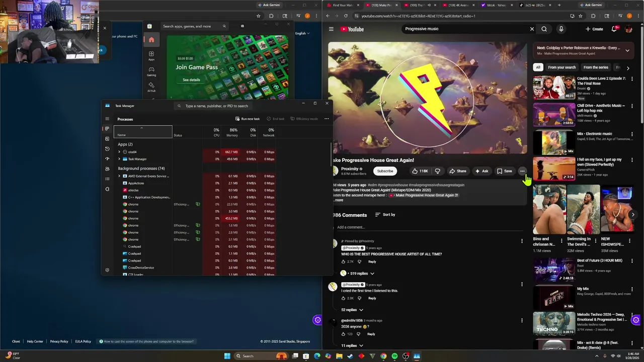Open Task Manager App history icon
The width and height of the screenshot is (644, 362).
tap(107, 149)
